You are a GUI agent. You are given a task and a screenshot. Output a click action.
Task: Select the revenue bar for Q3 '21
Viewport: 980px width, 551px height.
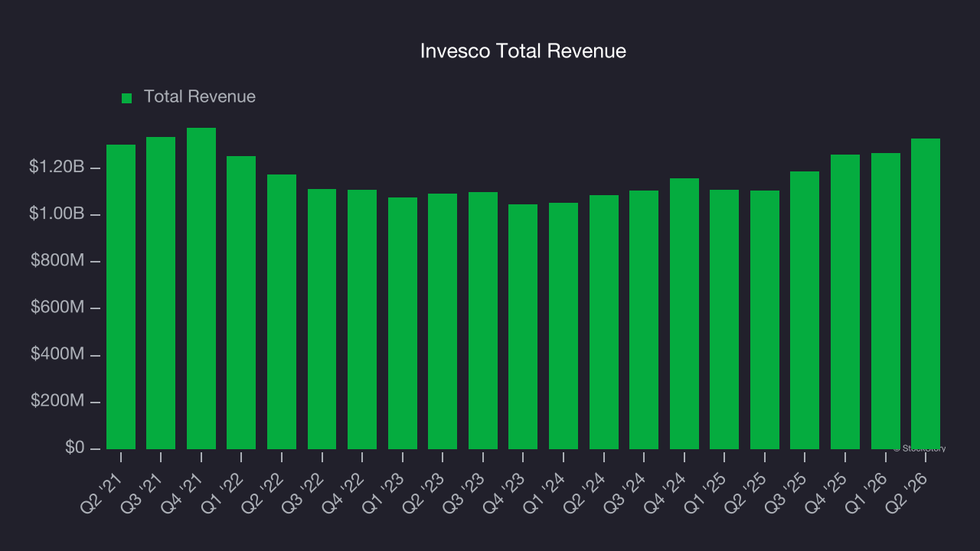pyautogui.click(x=161, y=293)
